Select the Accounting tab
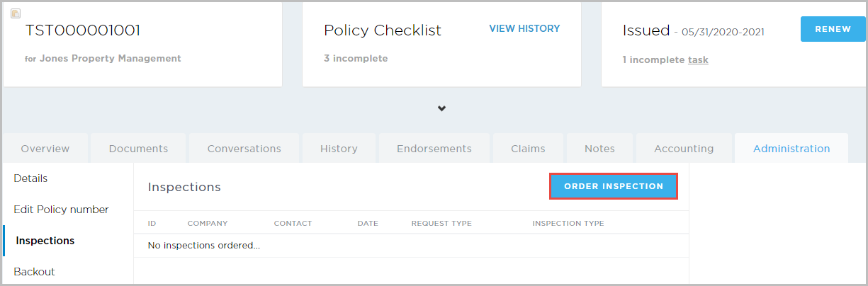This screenshot has width=868, height=286. (x=684, y=149)
